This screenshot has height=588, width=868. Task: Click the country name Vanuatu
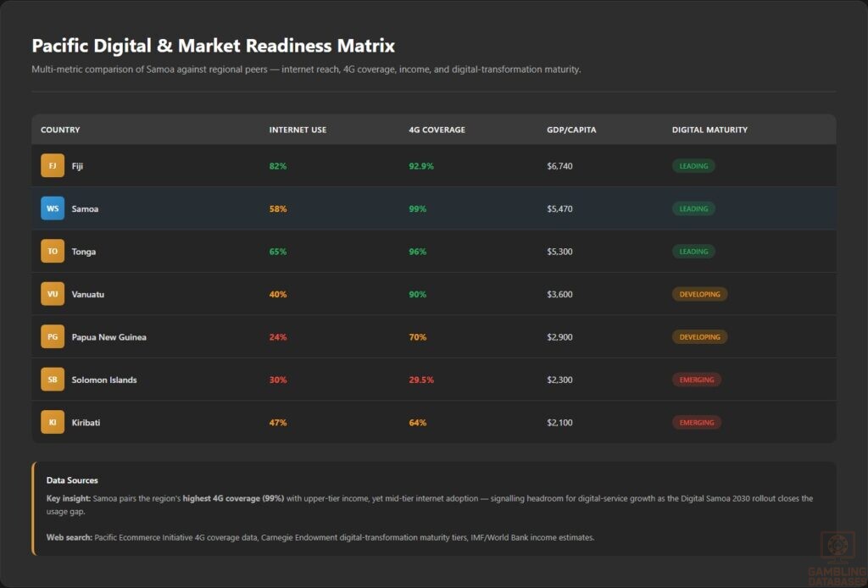[x=87, y=294]
